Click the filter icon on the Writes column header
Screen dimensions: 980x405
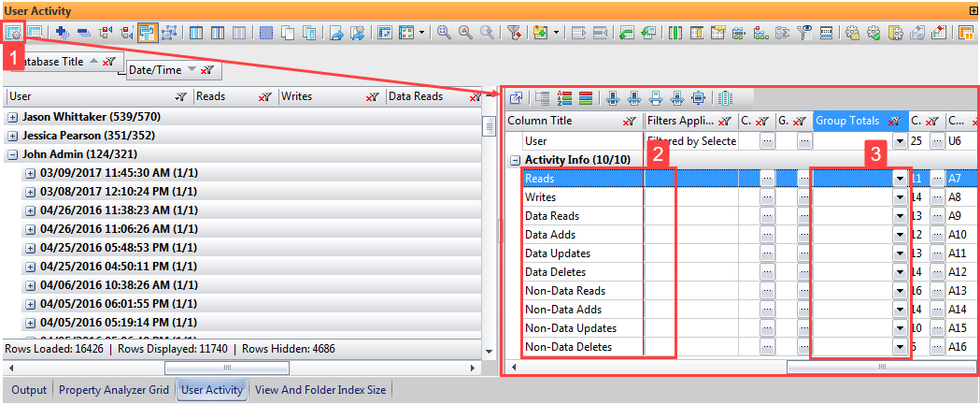[x=373, y=96]
